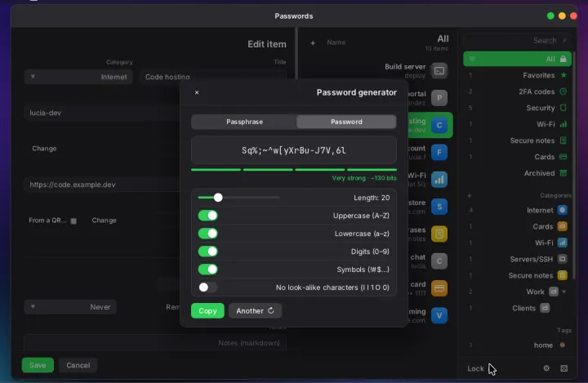588x383 pixels.
Task: Open the orange credit card item icon
Action: 439,288
